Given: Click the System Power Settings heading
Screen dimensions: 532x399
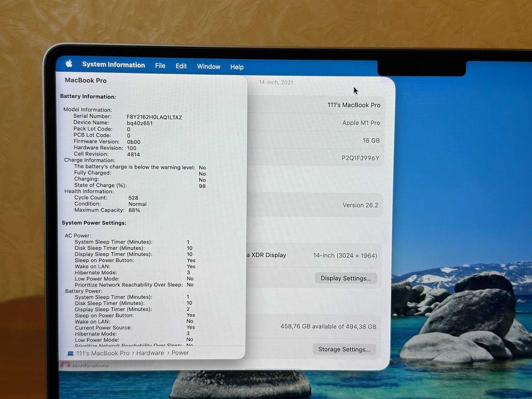Looking at the screenshot, I should coord(94,223).
